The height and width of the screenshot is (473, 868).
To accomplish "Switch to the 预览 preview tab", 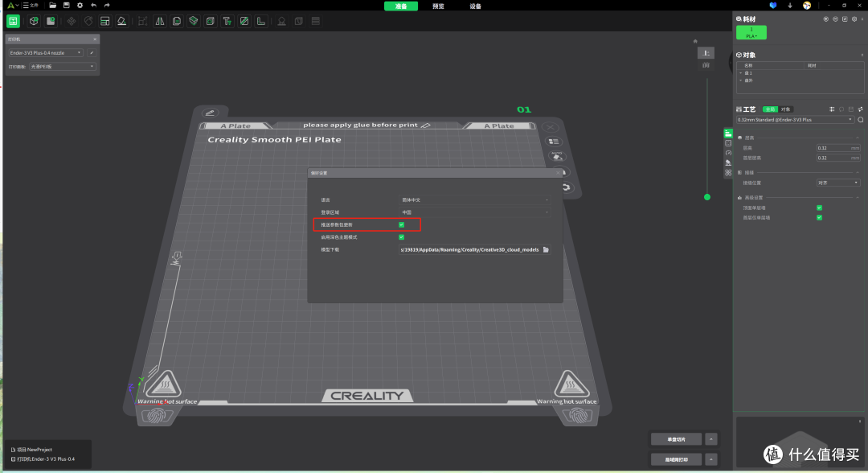I will [439, 6].
